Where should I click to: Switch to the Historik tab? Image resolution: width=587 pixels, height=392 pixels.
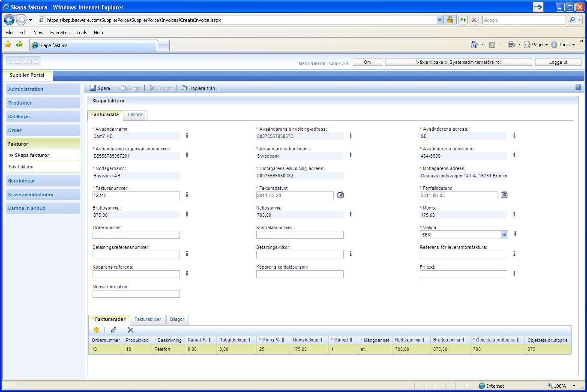(x=135, y=115)
